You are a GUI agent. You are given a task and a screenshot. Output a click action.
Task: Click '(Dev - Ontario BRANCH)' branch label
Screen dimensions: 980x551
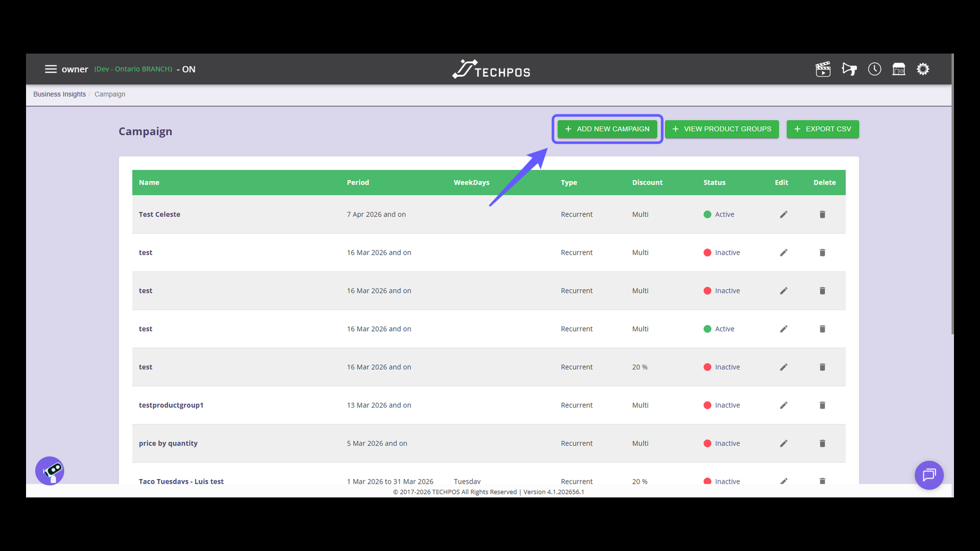[133, 69]
